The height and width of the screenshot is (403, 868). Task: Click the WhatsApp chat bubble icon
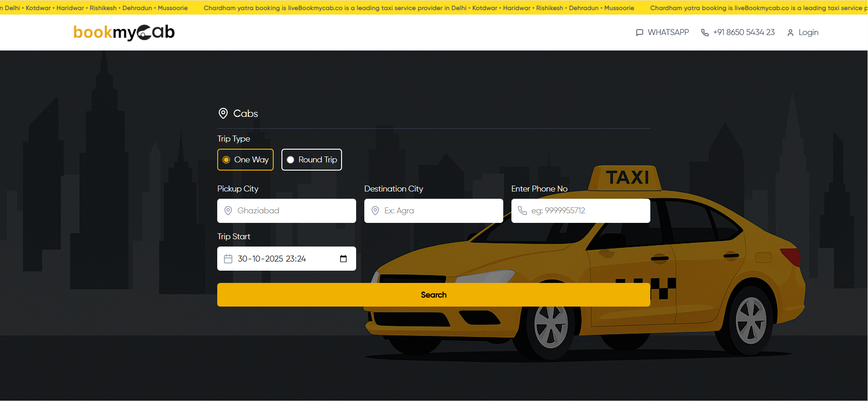pyautogui.click(x=639, y=33)
